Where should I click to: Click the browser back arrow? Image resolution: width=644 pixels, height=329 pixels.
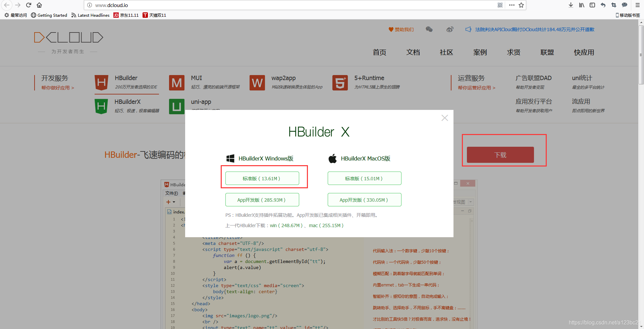coord(7,5)
